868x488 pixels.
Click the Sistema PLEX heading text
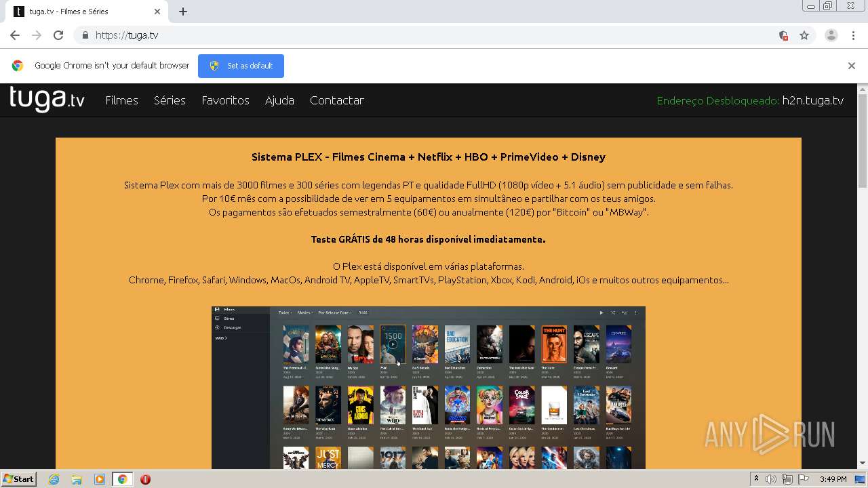coord(429,157)
